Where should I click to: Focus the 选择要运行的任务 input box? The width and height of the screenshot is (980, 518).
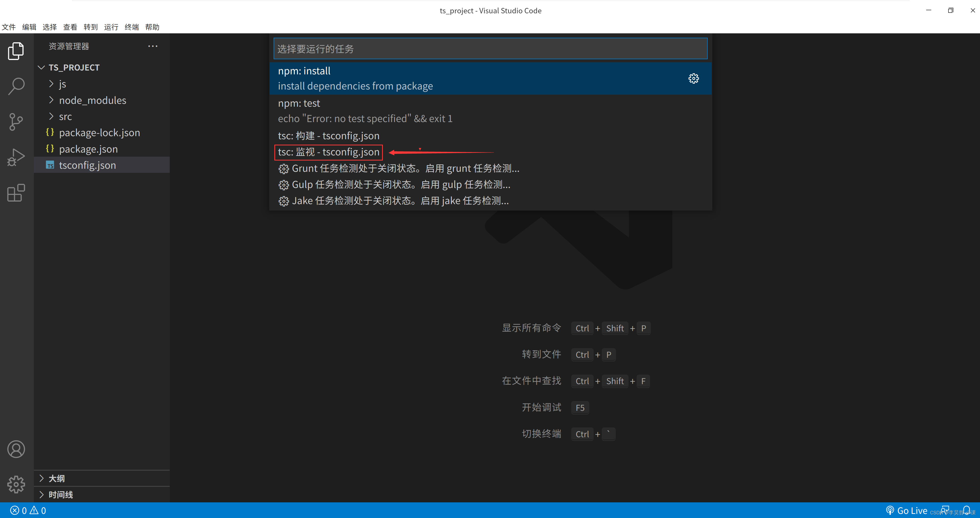click(490, 49)
